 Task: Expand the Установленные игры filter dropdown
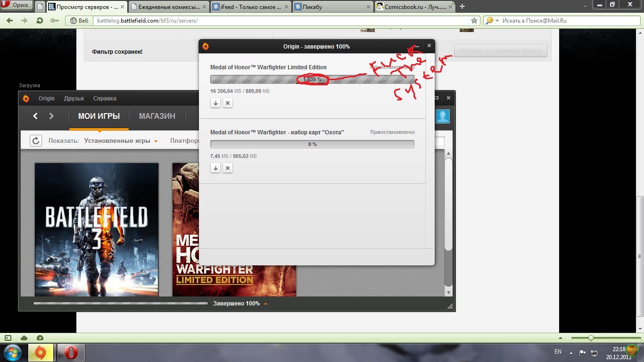(x=121, y=140)
